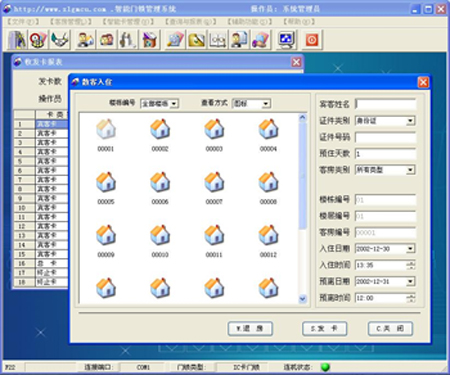Click the red power exit toolbar icon
This screenshot has width=450, height=375.
pyautogui.click(x=312, y=40)
